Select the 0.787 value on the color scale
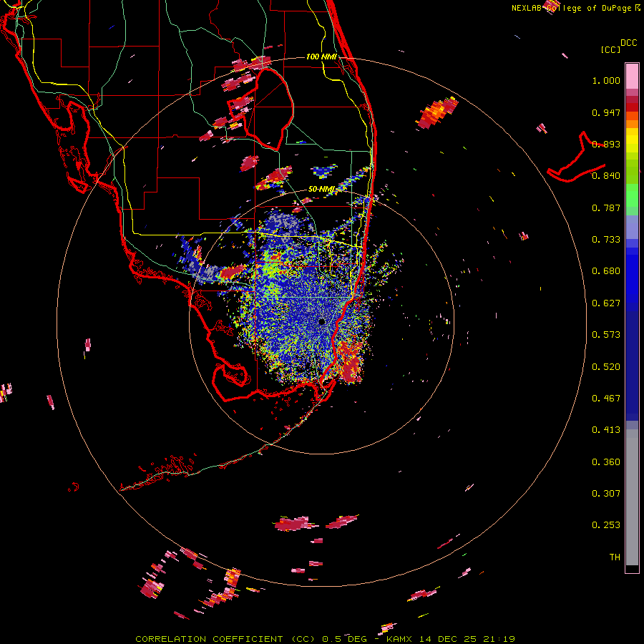 [x=606, y=208]
